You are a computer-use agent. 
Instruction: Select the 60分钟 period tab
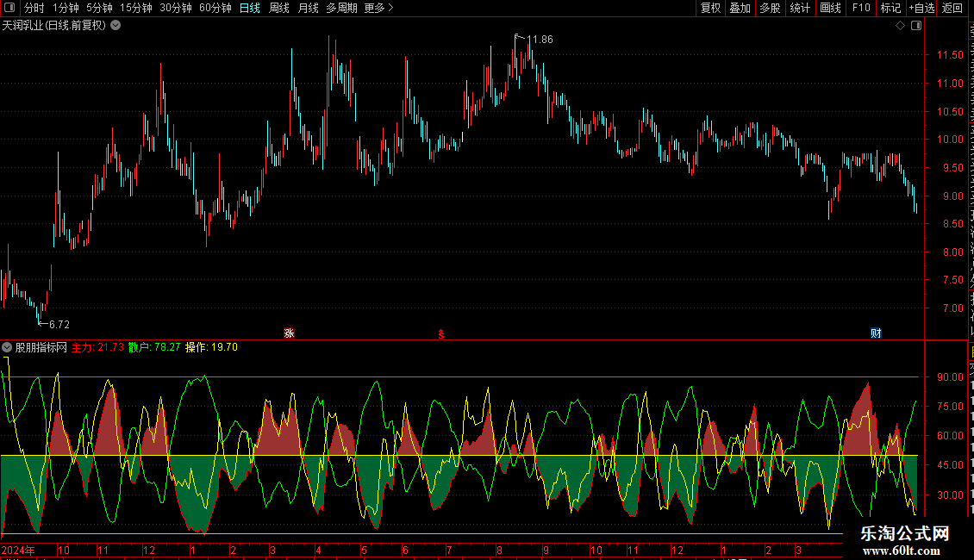pyautogui.click(x=215, y=8)
